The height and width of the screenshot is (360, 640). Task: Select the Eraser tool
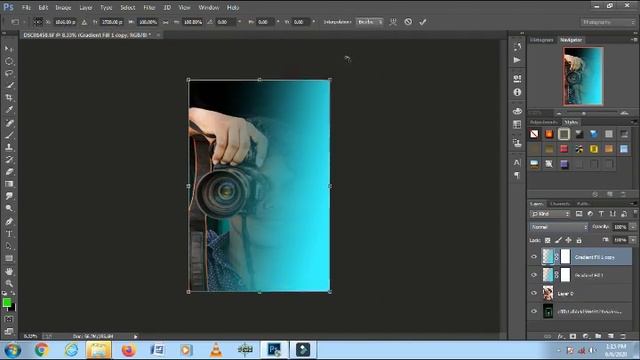pyautogui.click(x=9, y=172)
